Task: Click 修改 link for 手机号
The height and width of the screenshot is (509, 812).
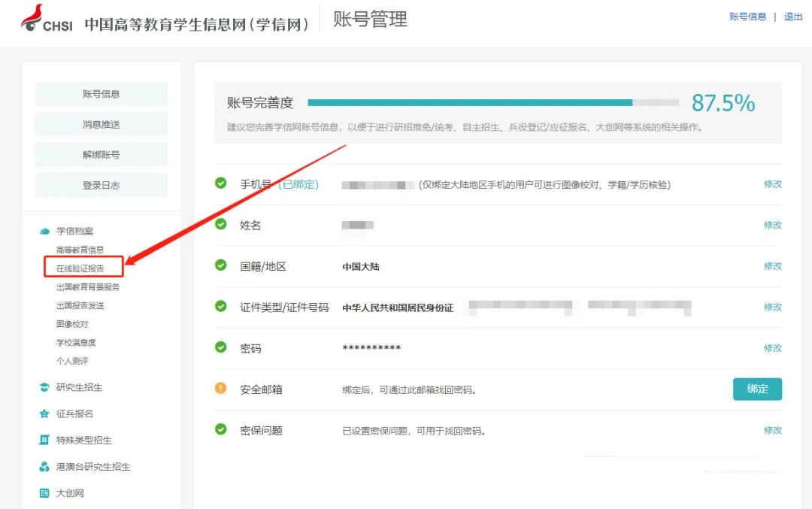Action: coord(773,183)
